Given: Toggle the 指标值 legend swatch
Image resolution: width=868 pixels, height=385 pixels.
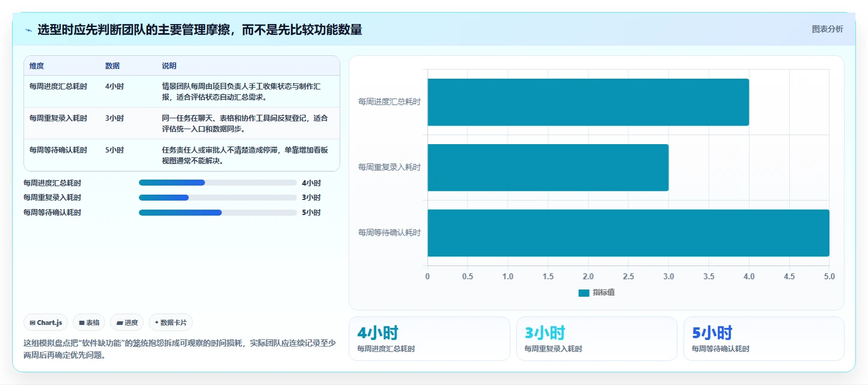Looking at the screenshot, I should coord(584,293).
